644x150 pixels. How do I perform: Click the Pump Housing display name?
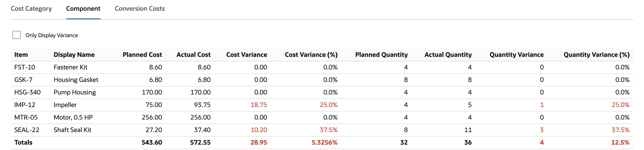pos(75,92)
